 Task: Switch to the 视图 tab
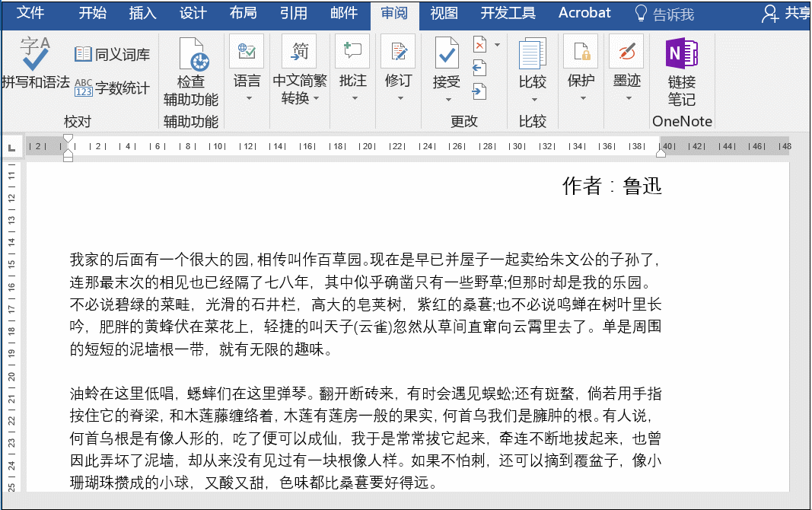click(444, 13)
